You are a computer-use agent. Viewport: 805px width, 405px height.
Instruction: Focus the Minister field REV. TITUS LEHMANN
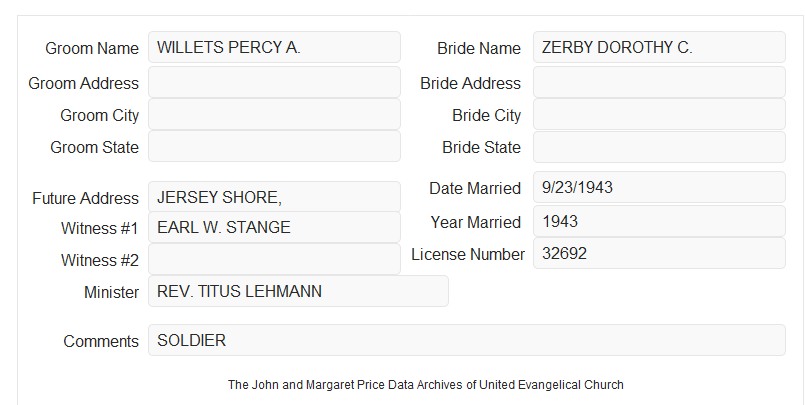click(298, 291)
